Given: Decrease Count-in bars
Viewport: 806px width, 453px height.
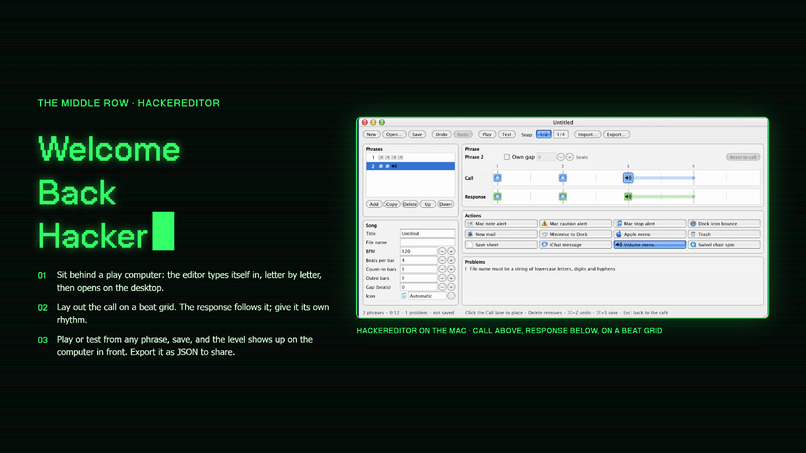Looking at the screenshot, I should (442, 269).
